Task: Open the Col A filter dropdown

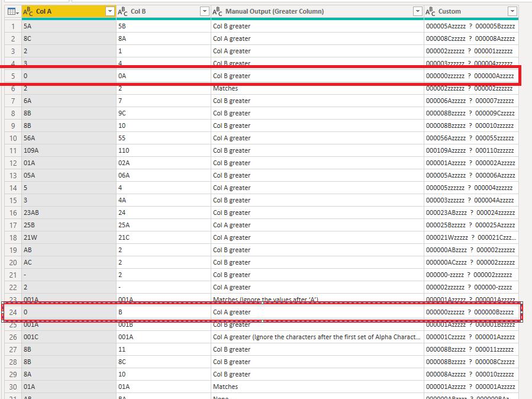Action: click(109, 11)
